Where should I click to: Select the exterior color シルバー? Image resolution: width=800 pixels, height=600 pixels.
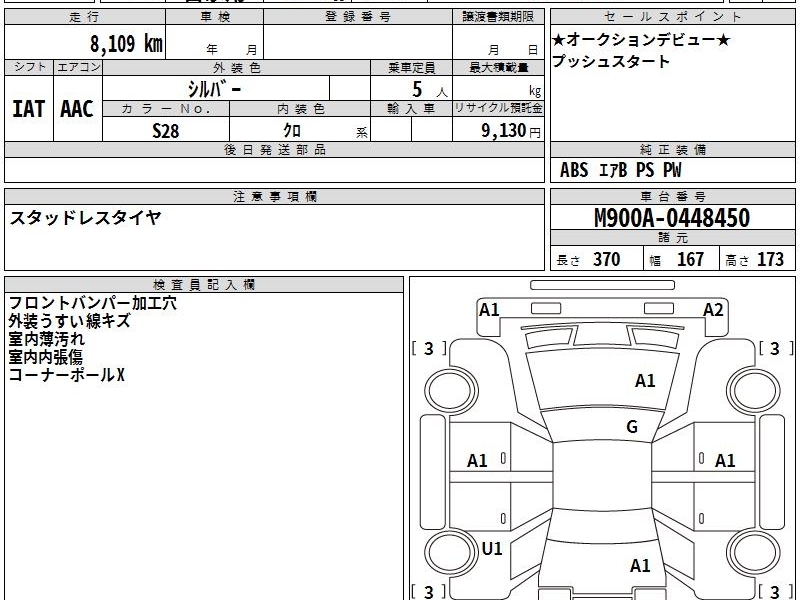[x=214, y=89]
